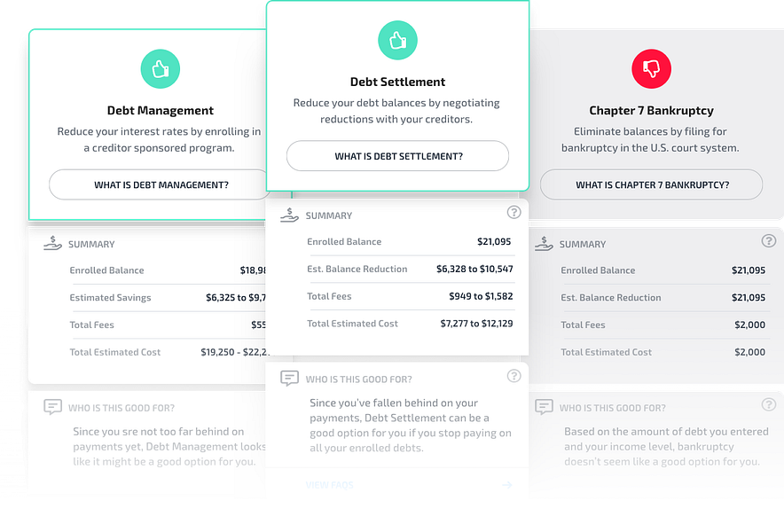Click 'Since you've fallen behind on your payments' paragraph
The image size is (784, 532).
(411, 426)
